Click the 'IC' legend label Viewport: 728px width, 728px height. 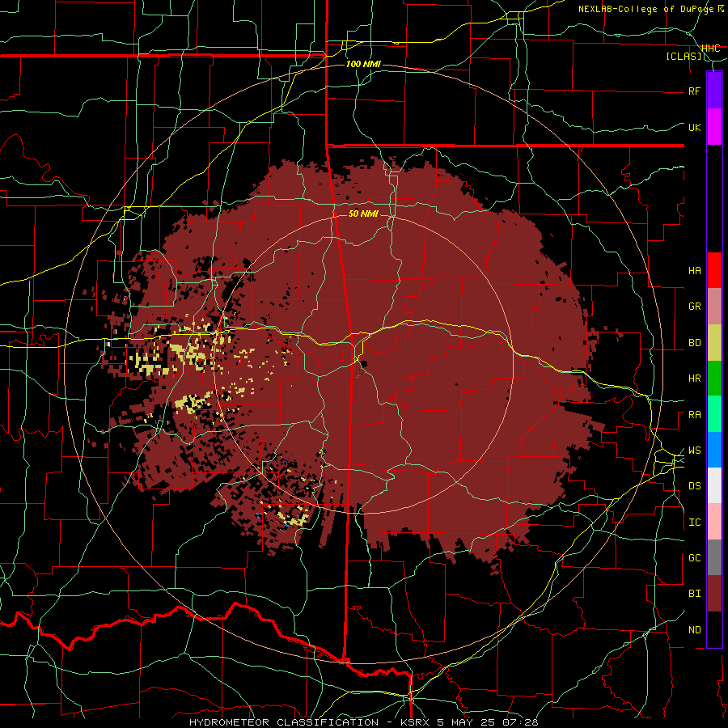[x=694, y=523]
